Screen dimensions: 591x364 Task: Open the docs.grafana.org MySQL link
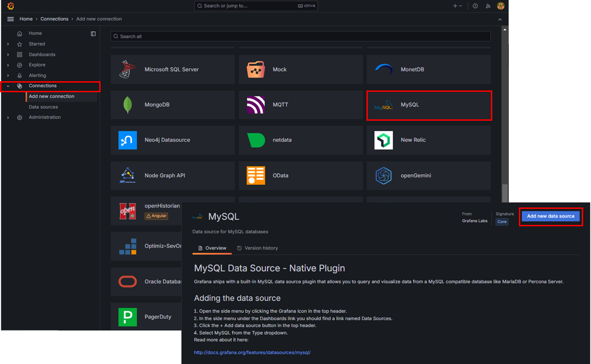[253, 353]
